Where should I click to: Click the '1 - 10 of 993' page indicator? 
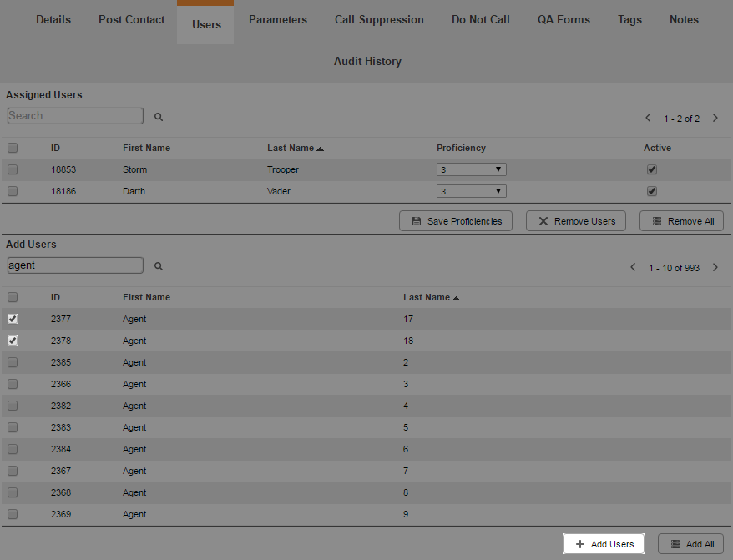(x=674, y=268)
